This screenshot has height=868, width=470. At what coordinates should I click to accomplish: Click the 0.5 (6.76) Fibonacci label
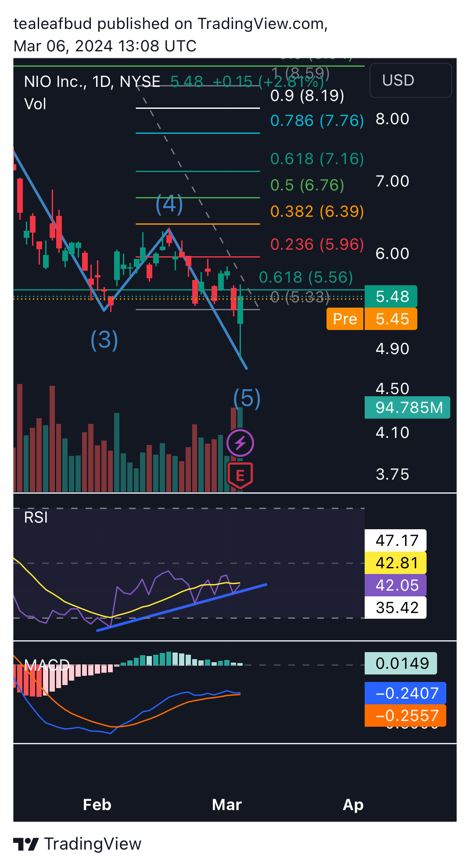tap(307, 185)
